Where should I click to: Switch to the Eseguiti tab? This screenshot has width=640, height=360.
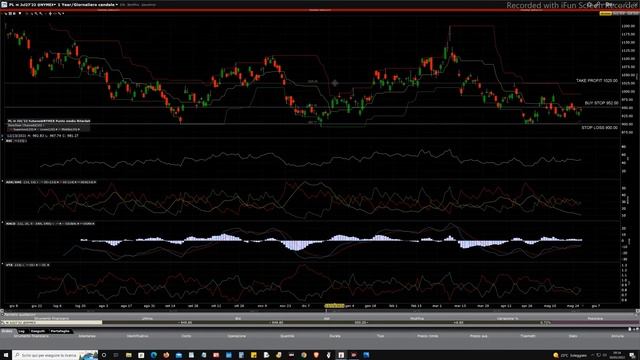[x=38, y=331]
